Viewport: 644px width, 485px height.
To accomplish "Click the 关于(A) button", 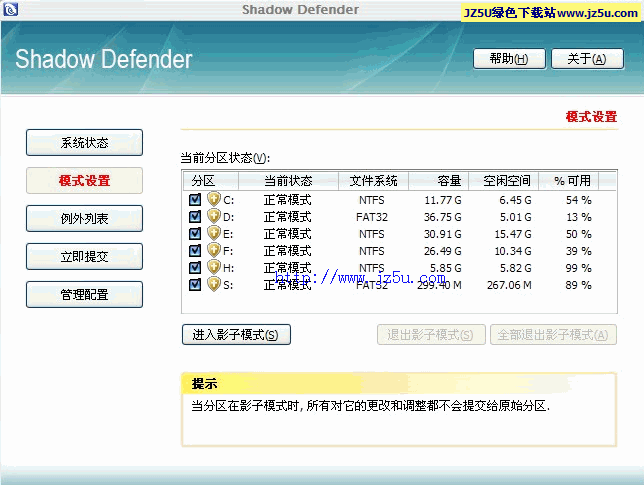I will tap(587, 59).
